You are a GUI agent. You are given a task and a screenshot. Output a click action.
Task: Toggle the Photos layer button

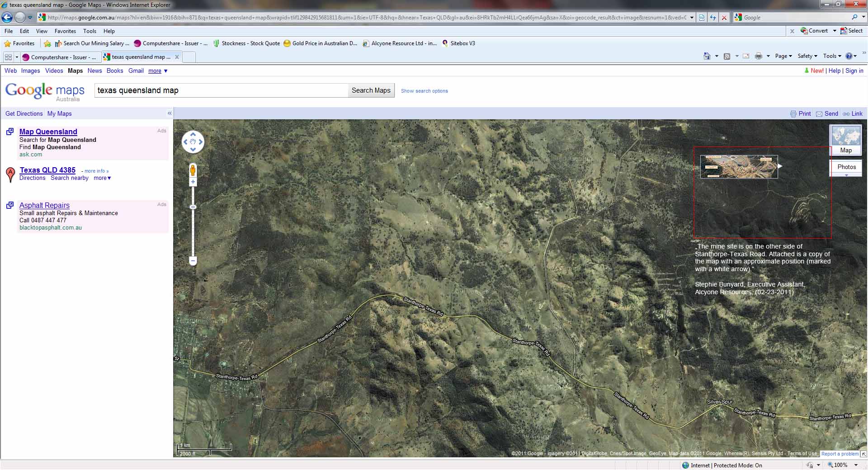pyautogui.click(x=846, y=167)
